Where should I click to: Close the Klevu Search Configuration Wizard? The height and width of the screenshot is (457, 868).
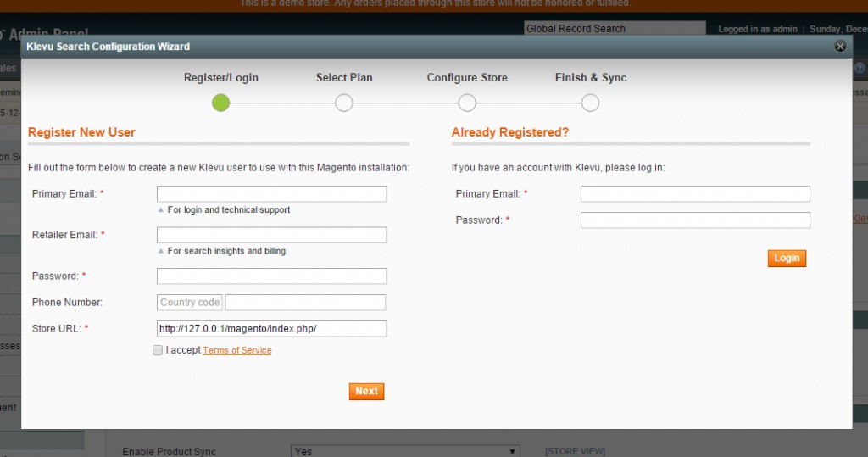[840, 47]
